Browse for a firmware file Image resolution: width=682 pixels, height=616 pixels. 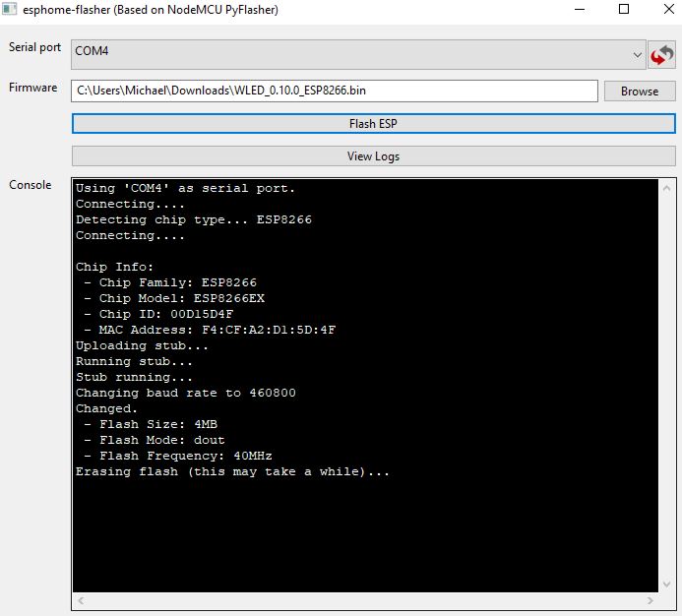pos(640,91)
